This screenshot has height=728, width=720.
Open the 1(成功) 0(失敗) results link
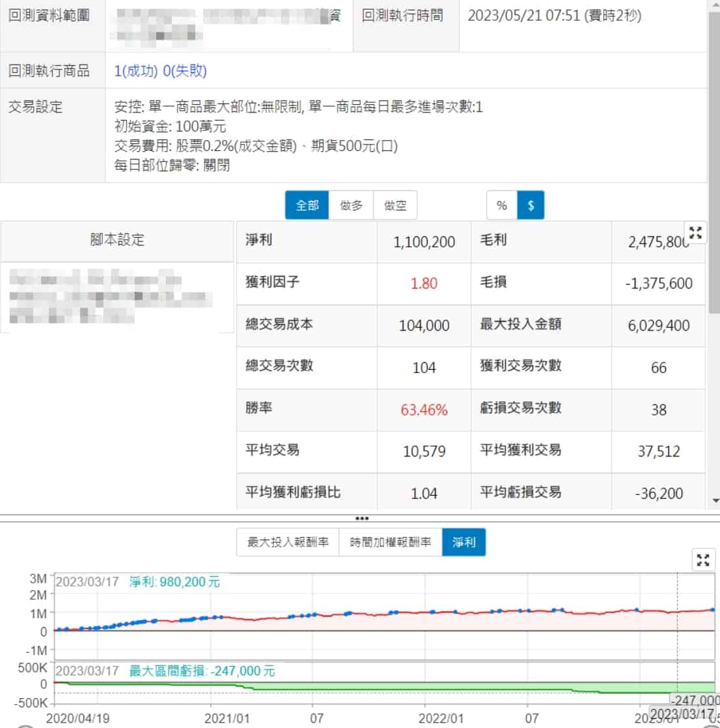tap(160, 71)
